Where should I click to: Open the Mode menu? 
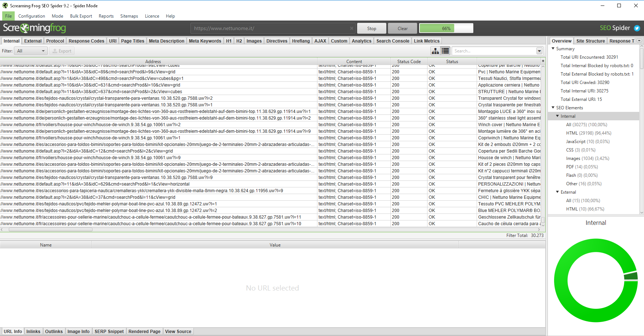pyautogui.click(x=58, y=16)
